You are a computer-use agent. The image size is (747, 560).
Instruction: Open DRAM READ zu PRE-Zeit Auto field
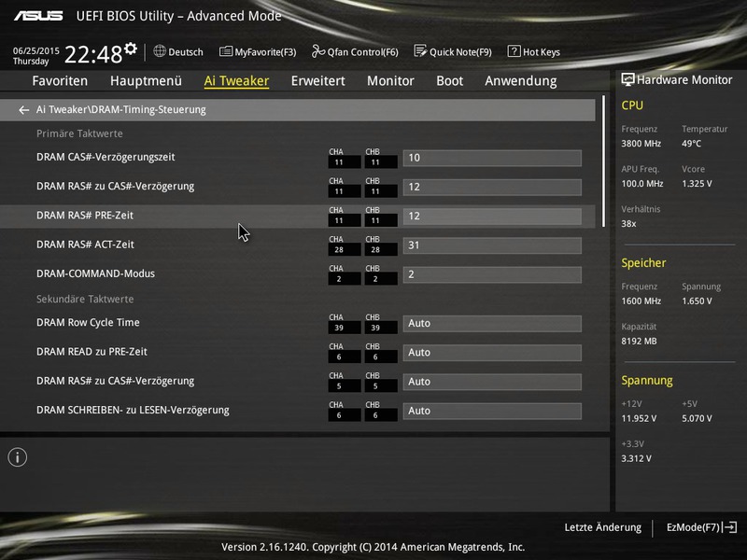pos(492,353)
